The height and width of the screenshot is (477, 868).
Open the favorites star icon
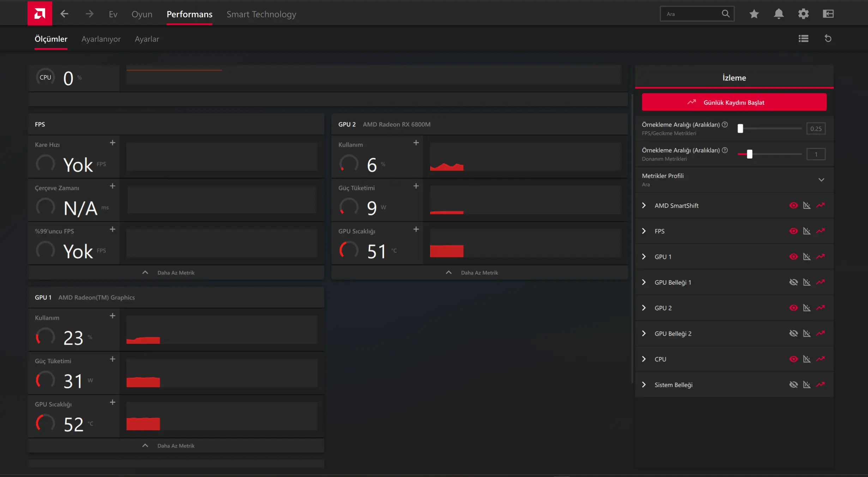click(x=754, y=14)
